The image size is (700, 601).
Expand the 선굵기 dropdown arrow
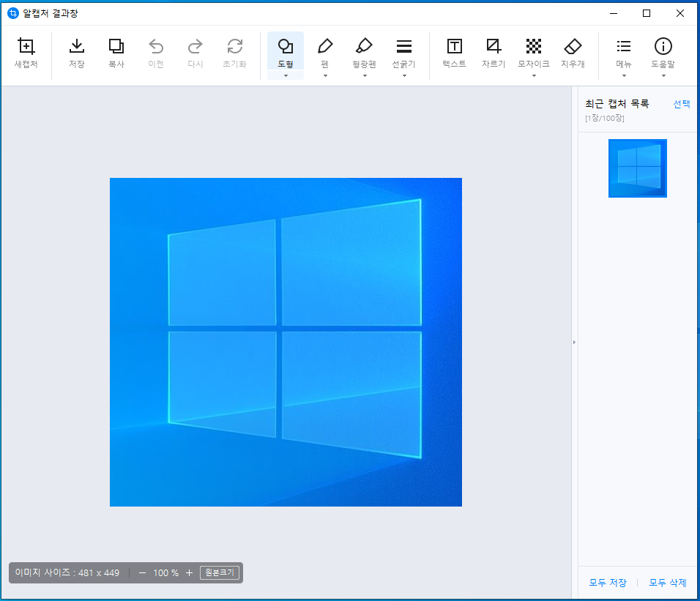(404, 76)
